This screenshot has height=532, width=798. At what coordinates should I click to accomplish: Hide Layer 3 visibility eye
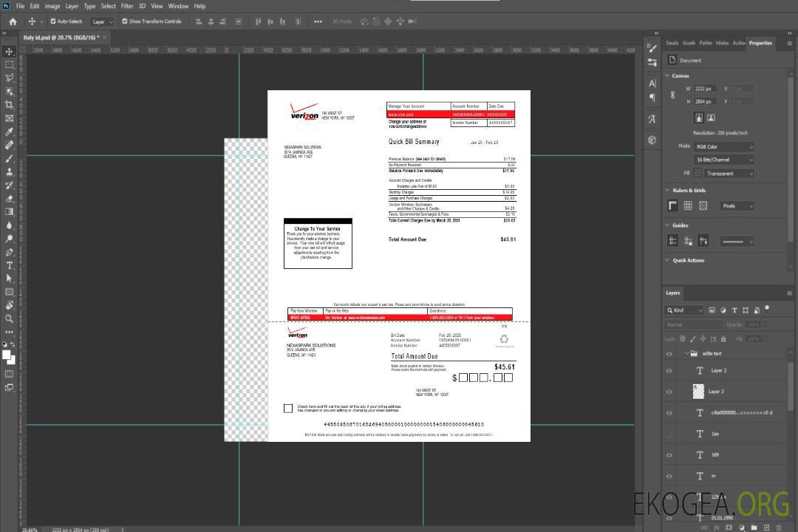pos(669,392)
